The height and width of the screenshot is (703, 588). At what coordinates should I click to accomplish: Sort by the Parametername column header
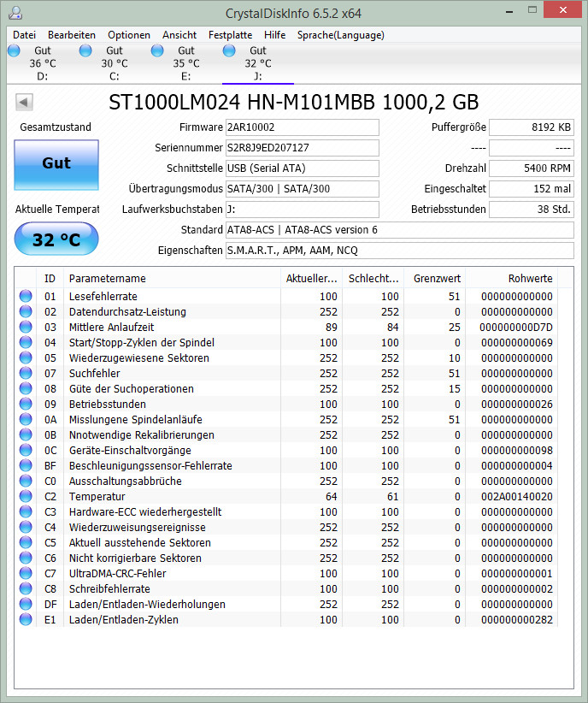tap(172, 279)
